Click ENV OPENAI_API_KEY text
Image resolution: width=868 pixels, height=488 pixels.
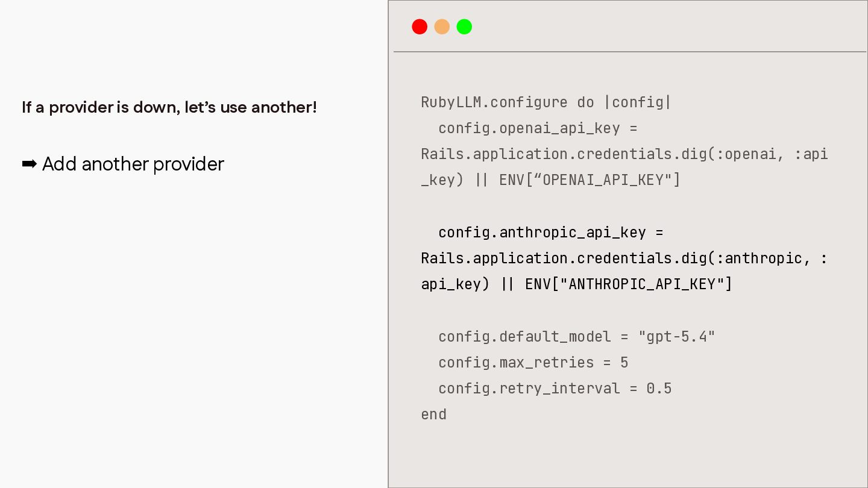[x=590, y=180]
